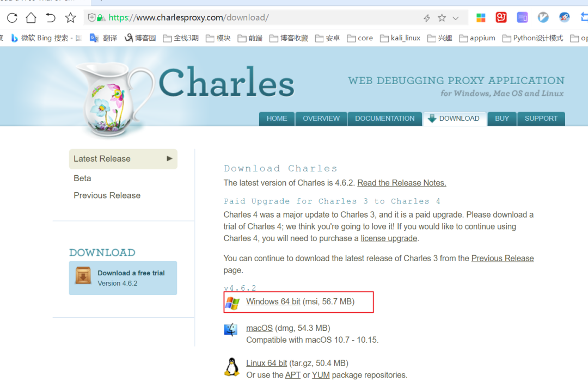The height and width of the screenshot is (388, 588).
Task: Click the undo back-arrow icon in toolbar
Action: click(x=51, y=17)
